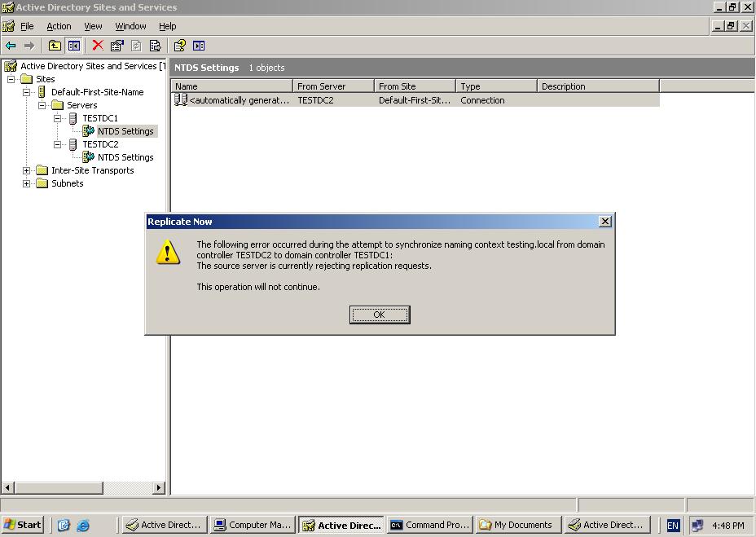Open the View menu
Image resolution: width=756 pixels, height=537 pixels.
[x=93, y=26]
